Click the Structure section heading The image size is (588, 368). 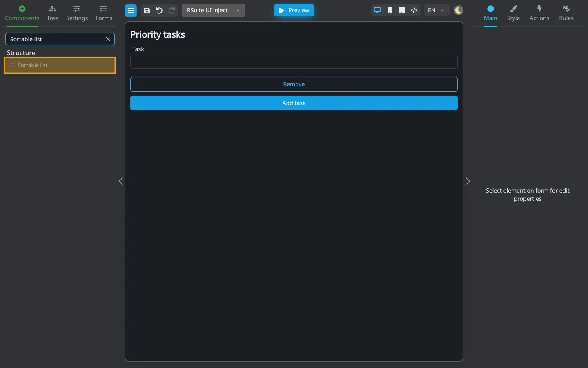21,53
